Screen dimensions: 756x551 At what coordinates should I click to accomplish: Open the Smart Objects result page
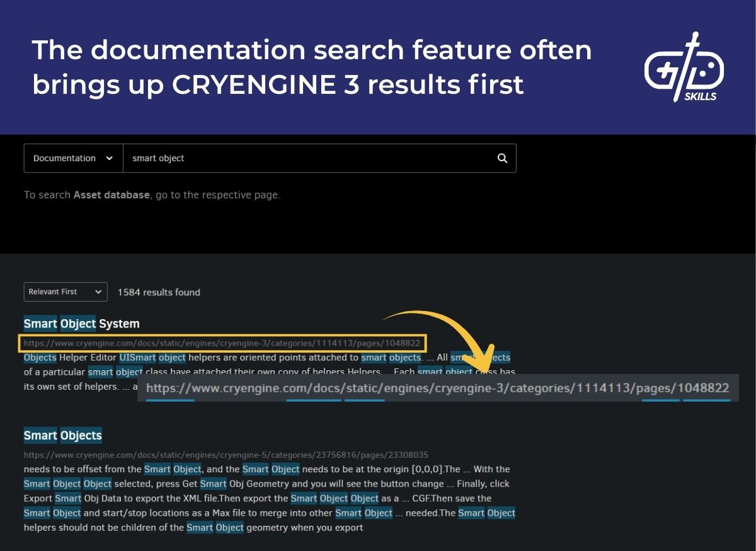tap(62, 435)
